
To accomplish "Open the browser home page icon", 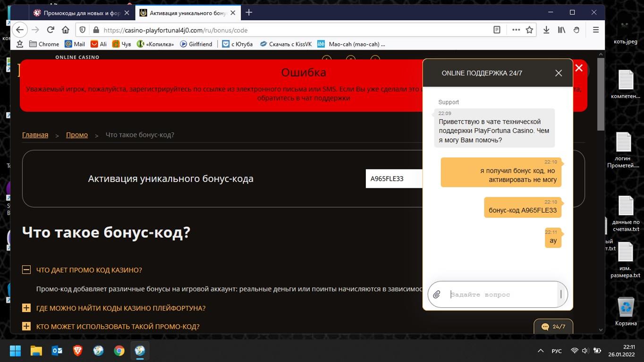I will [66, 30].
